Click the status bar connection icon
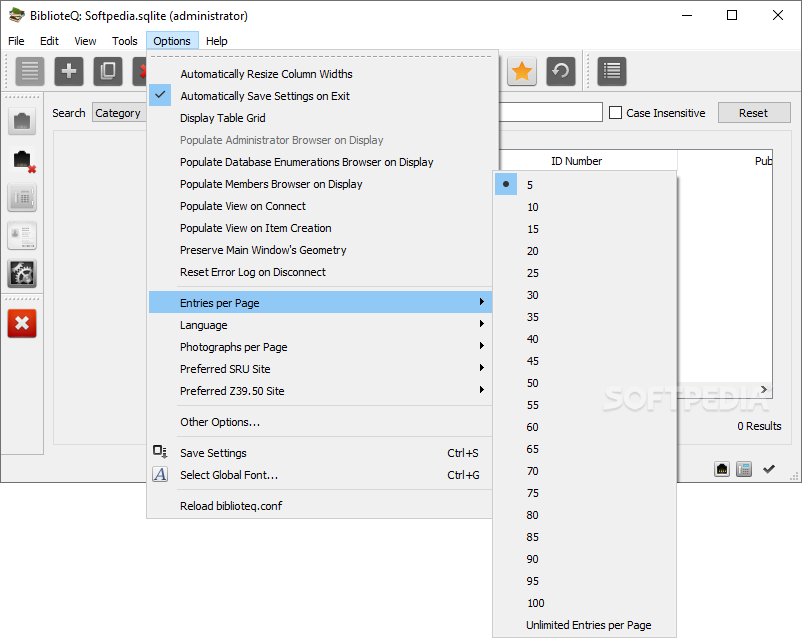Image resolution: width=802 pixels, height=638 pixels. [x=722, y=469]
